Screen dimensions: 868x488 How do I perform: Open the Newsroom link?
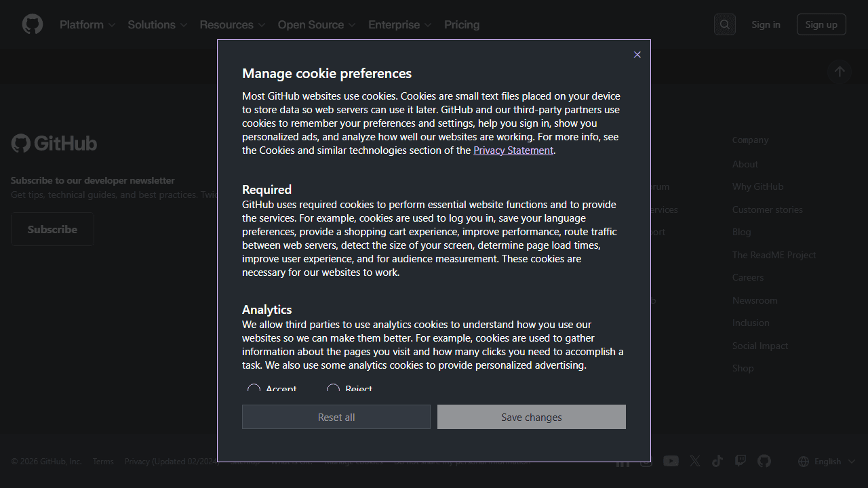click(755, 300)
